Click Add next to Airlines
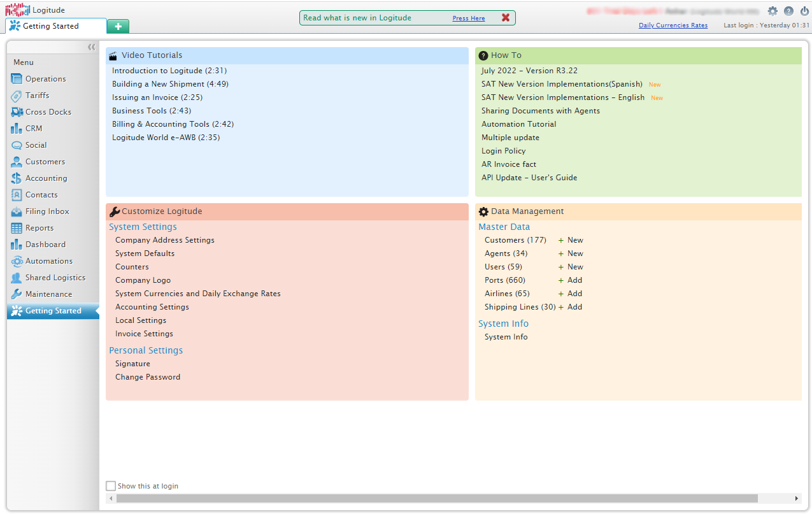The image size is (812, 514). tap(570, 294)
